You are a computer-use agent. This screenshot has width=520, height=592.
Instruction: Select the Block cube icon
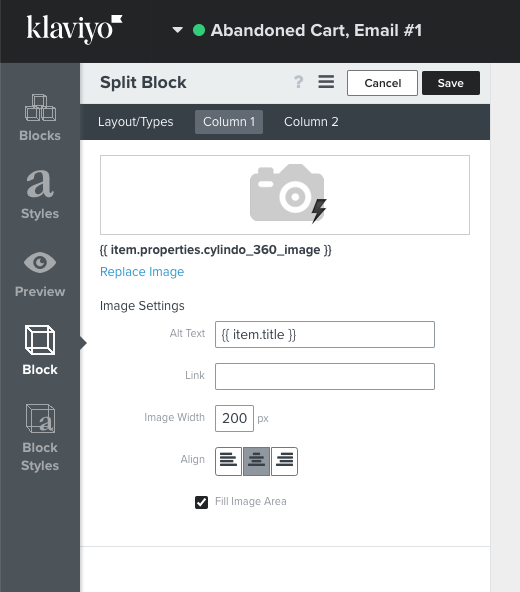[x=40, y=339]
